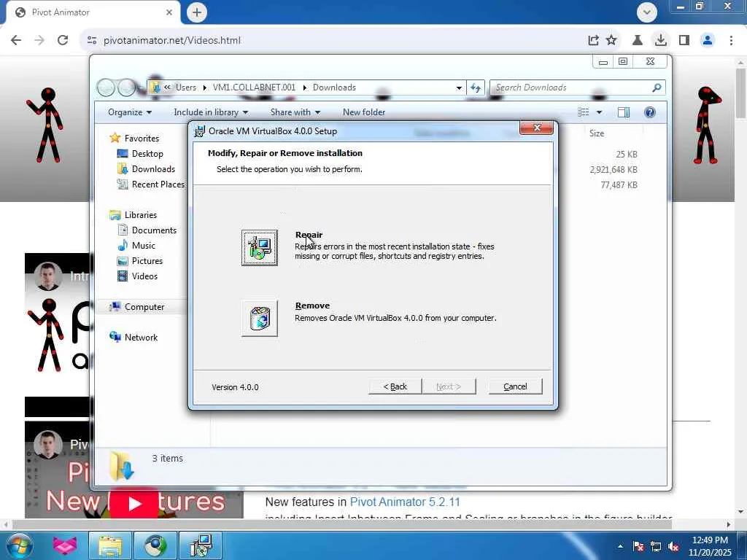747x560 pixels.
Task: Open the Pivot Animator 5.2.11 link
Action: coord(405,502)
